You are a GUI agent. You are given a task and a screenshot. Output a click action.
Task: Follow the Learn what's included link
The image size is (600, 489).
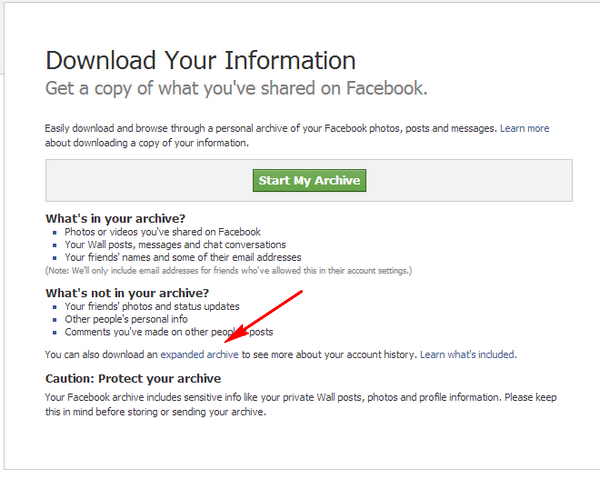tap(468, 355)
